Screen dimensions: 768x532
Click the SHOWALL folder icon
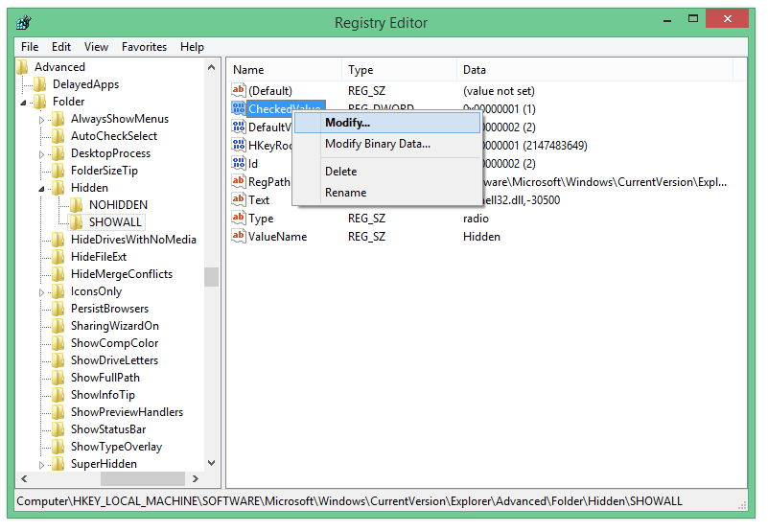point(77,222)
